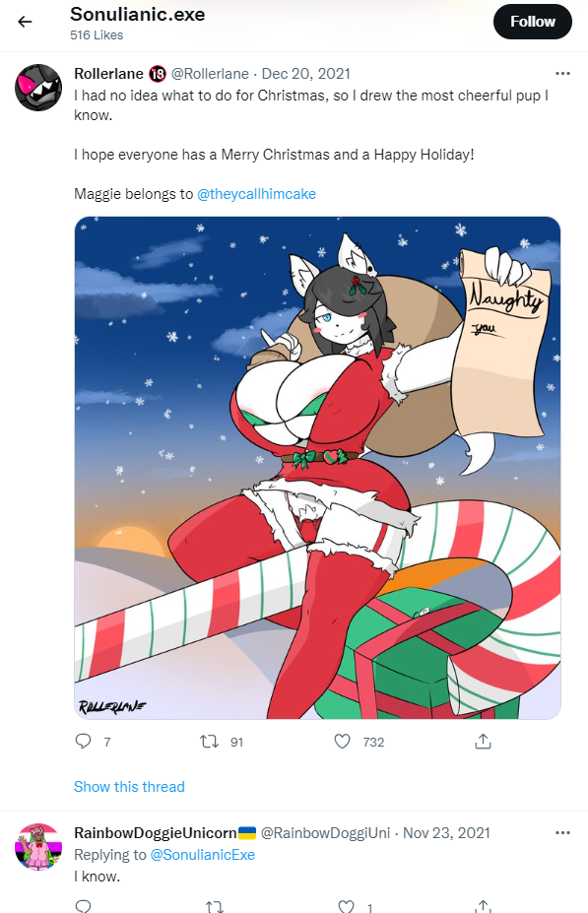Open the @SonulianicExe mention link
Viewport: 588px width, 913px height.
[x=203, y=855]
